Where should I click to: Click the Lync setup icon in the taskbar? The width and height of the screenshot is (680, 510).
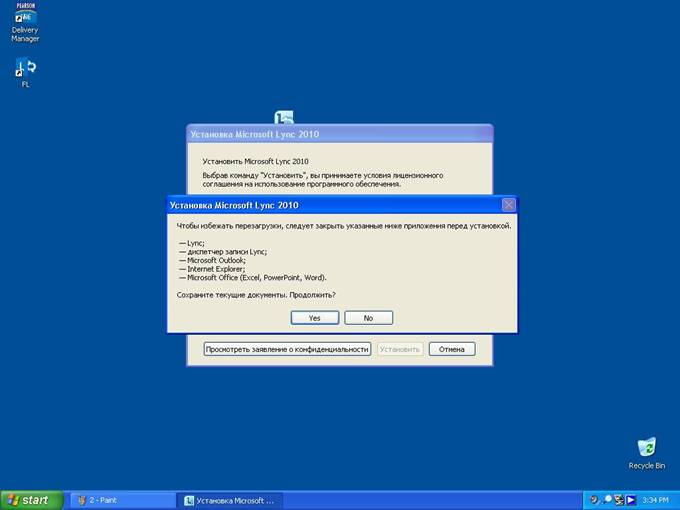(189, 500)
